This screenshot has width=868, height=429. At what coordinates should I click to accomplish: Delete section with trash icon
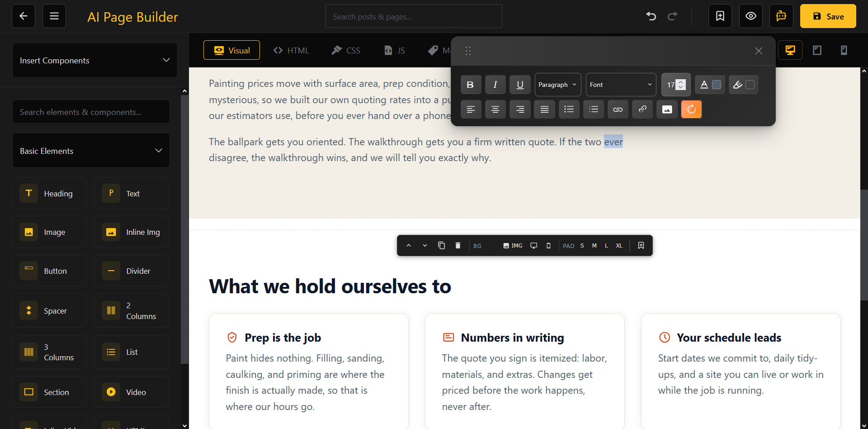[x=458, y=245]
